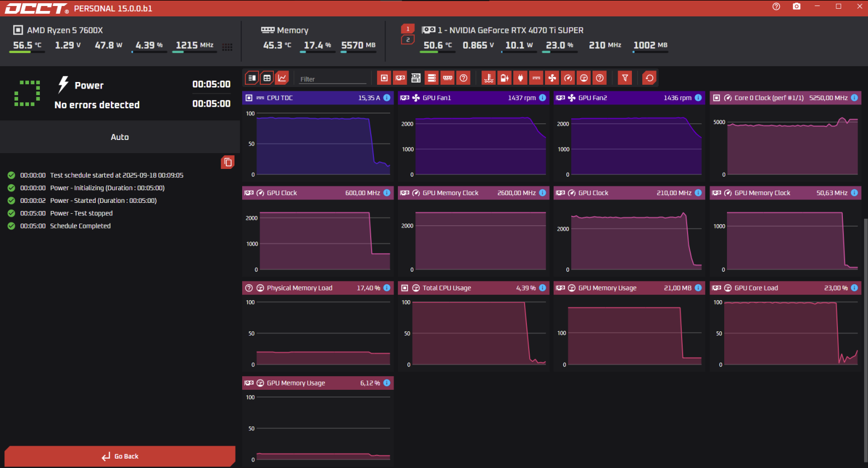Toggle storage sensors filter icon
This screenshot has height=468, width=868.
432,78
